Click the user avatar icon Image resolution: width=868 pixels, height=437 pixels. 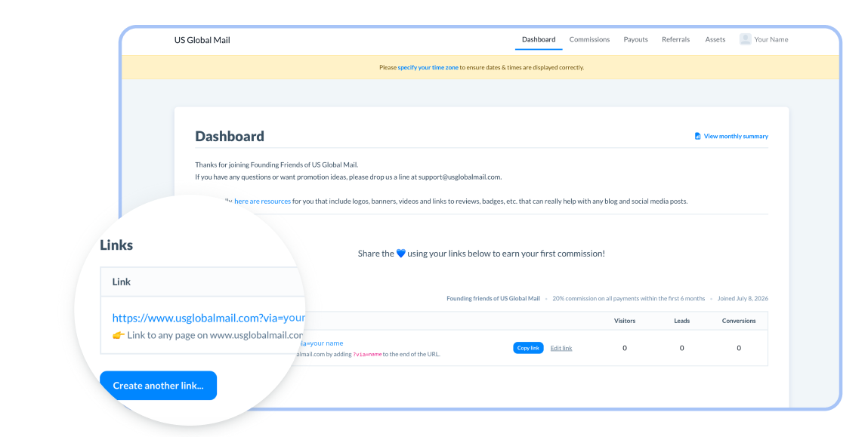coord(745,39)
